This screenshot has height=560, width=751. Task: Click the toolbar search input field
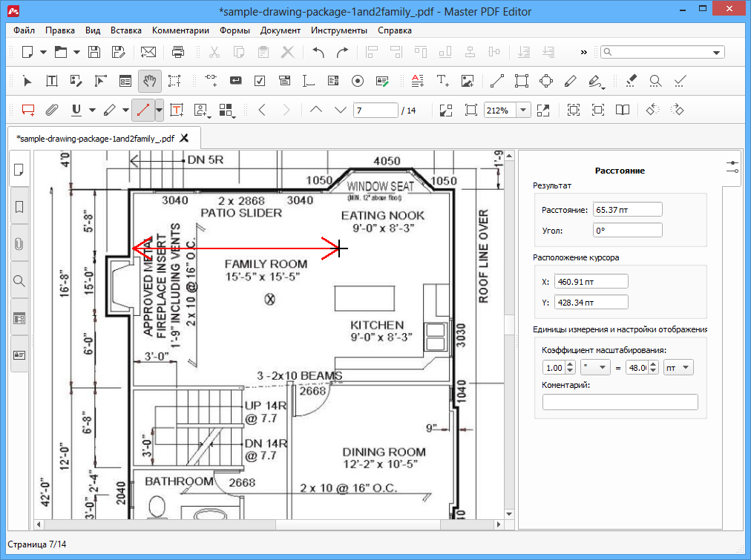663,52
